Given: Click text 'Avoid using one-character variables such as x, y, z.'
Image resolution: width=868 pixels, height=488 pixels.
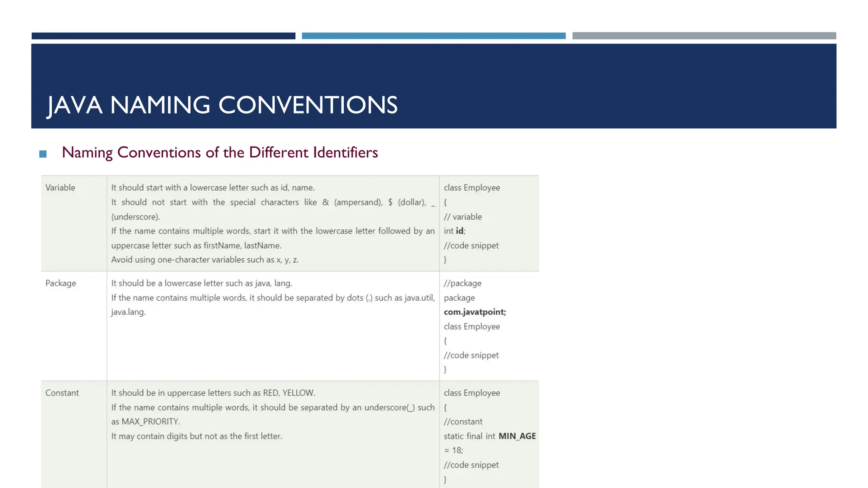Looking at the screenshot, I should click(205, 260).
